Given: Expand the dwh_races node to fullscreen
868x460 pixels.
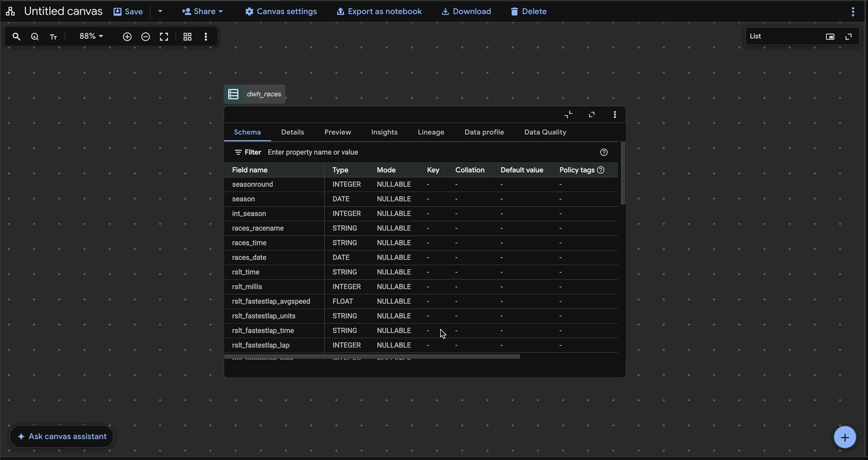Looking at the screenshot, I should pyautogui.click(x=591, y=115).
